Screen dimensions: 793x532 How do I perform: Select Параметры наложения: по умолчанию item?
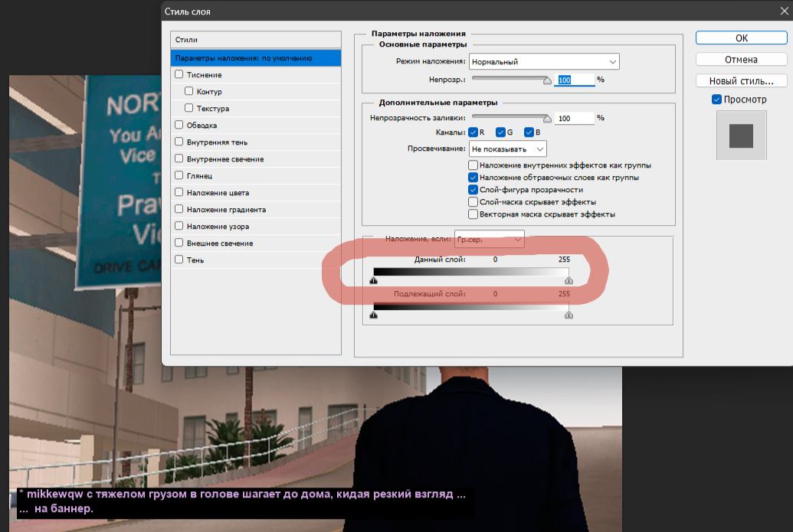pos(256,58)
